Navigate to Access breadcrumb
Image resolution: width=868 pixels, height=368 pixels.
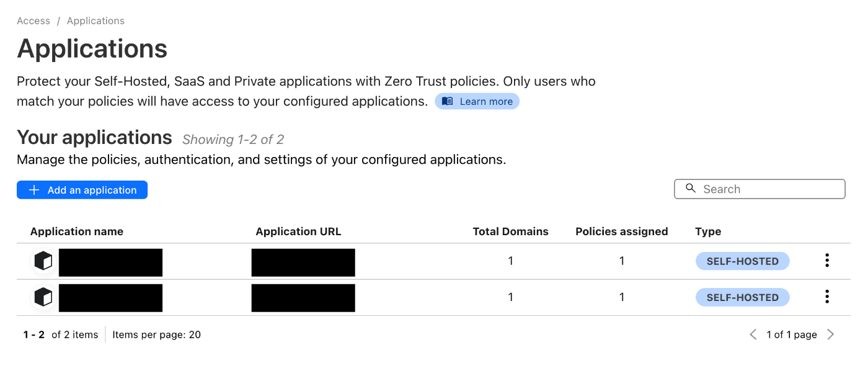pos(33,21)
